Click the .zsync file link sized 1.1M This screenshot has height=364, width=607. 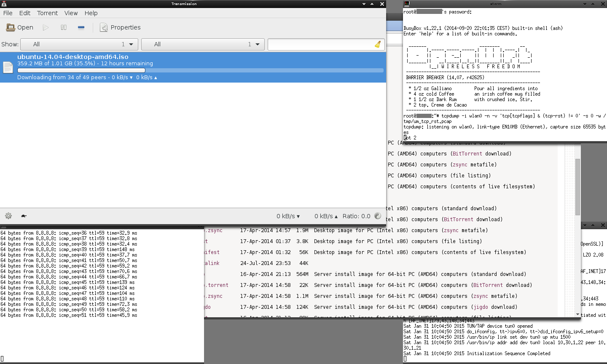(214, 296)
